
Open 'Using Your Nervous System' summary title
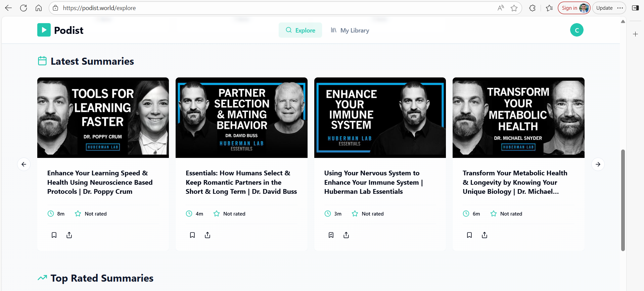(x=373, y=182)
